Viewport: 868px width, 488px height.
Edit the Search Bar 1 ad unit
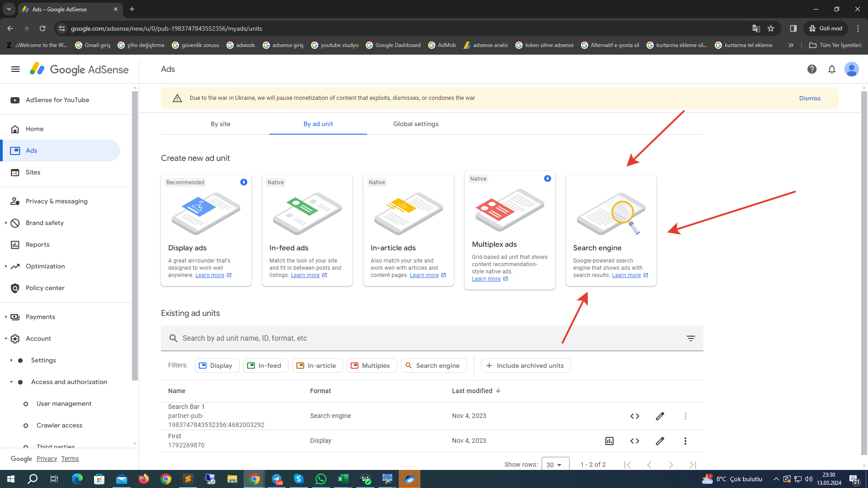(x=660, y=416)
